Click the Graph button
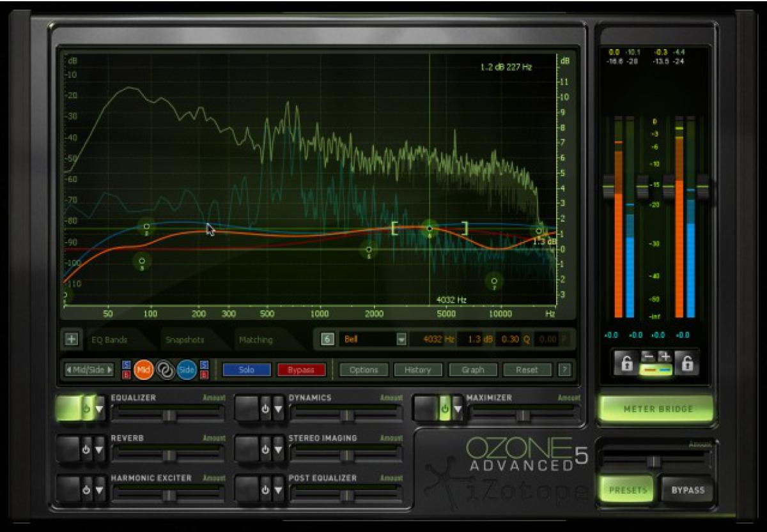767x532 pixels. pos(473,370)
